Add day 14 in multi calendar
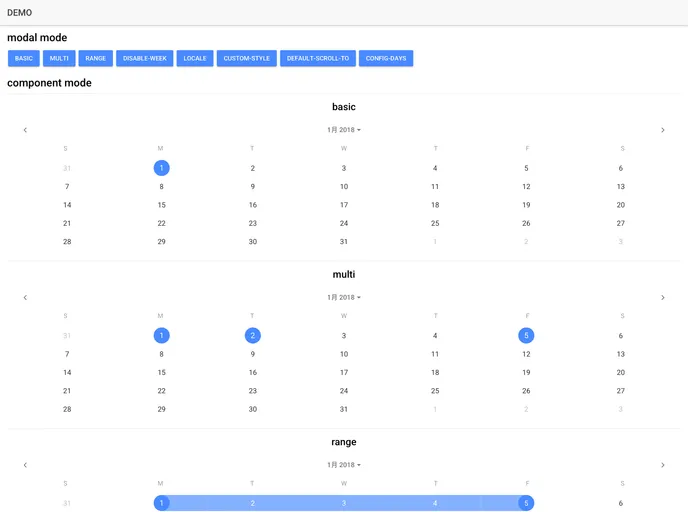This screenshot has width=688, height=512. click(x=67, y=372)
